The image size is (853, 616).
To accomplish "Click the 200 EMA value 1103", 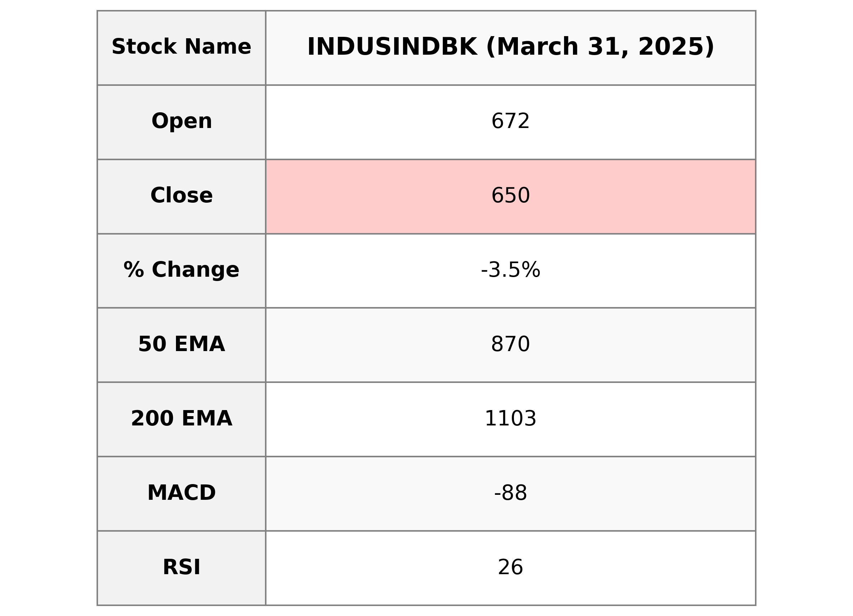I will pyautogui.click(x=510, y=419).
